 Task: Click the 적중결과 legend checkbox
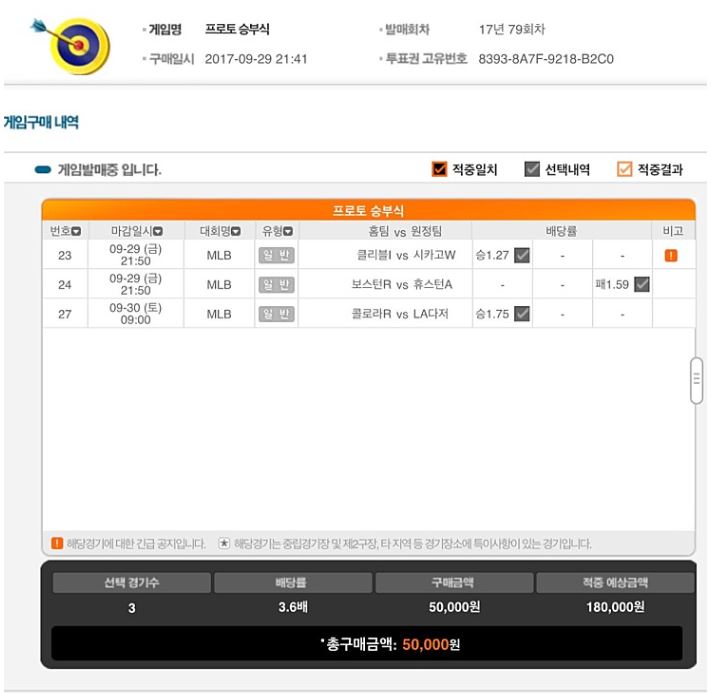click(x=624, y=169)
